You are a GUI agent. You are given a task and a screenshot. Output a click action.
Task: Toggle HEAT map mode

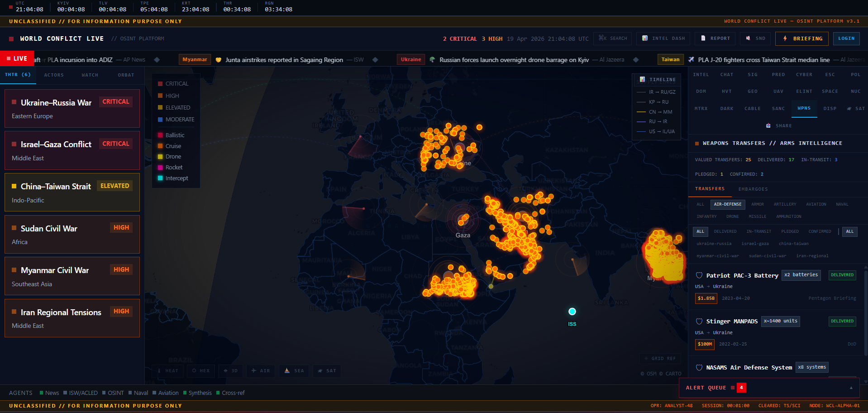[x=168, y=371]
